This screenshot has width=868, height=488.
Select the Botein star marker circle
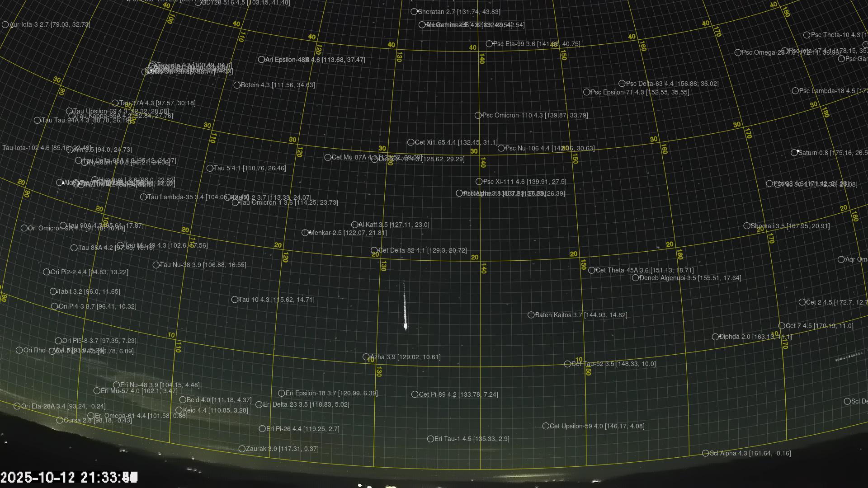pos(237,85)
